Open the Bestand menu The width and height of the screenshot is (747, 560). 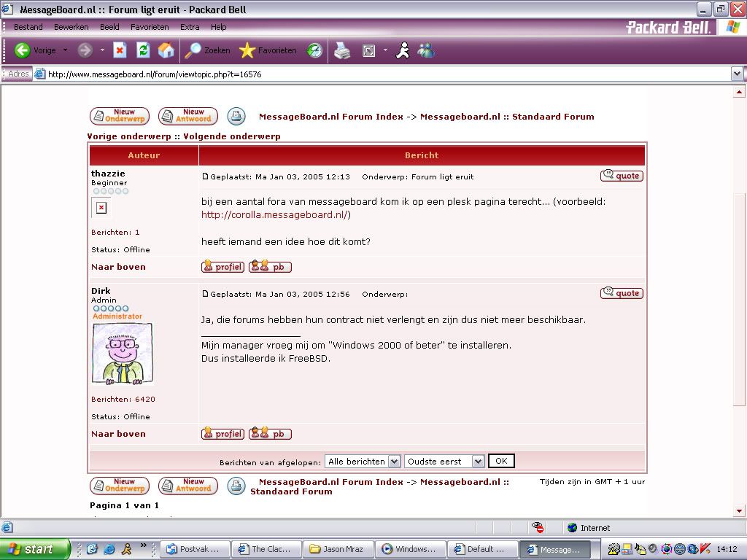point(28,27)
